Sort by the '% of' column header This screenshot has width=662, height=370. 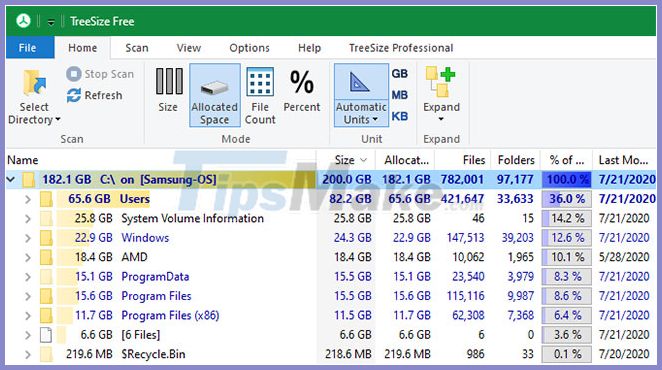coord(567,161)
